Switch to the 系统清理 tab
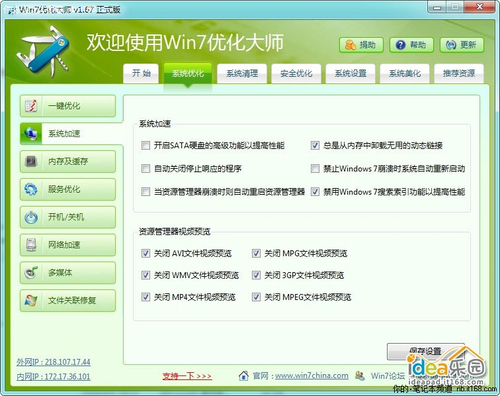500x396 pixels. click(242, 73)
